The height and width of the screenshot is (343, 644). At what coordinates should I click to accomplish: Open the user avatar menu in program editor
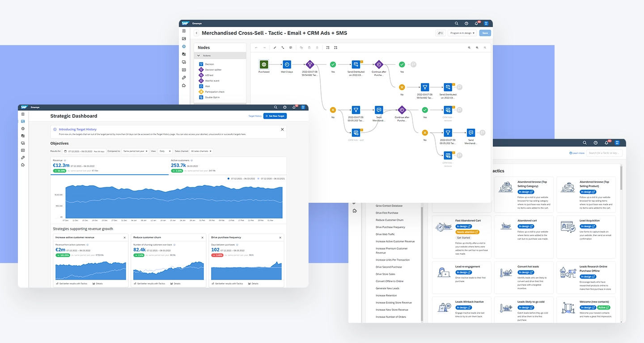click(486, 23)
